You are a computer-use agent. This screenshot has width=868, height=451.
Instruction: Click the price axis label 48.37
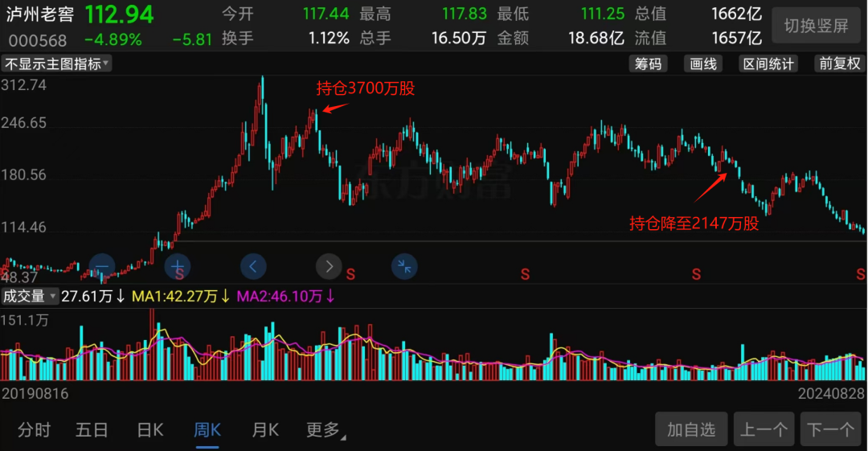(x=19, y=277)
